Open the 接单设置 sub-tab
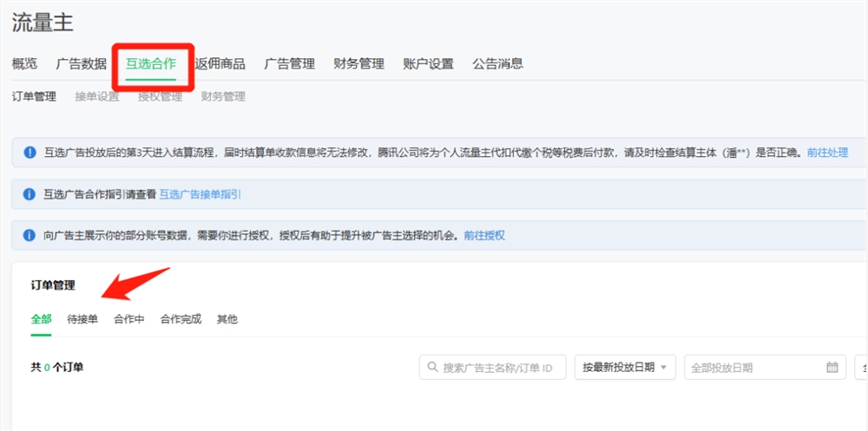 click(x=97, y=96)
